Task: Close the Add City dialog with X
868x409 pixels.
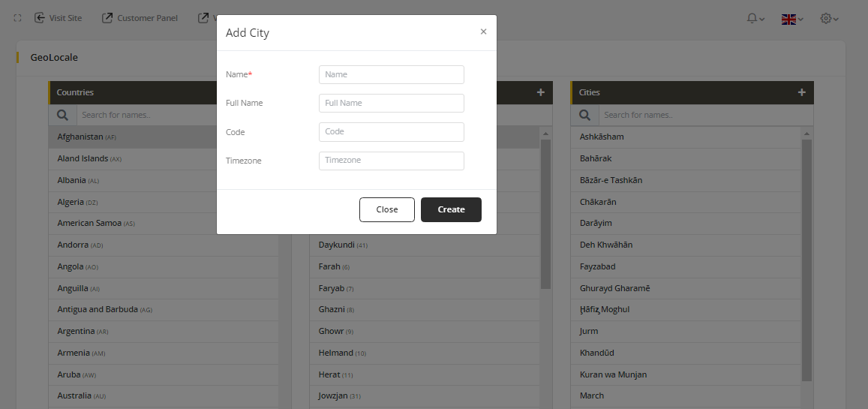Action: point(483,32)
